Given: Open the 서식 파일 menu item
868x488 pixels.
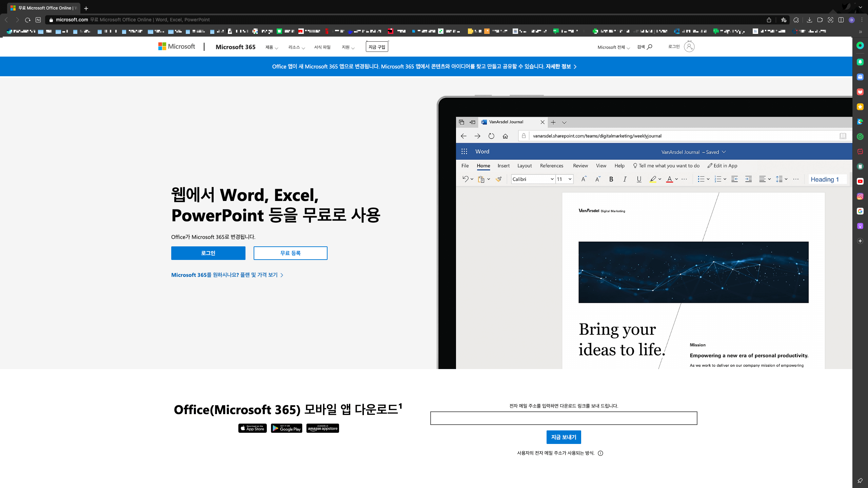Looking at the screenshot, I should click(x=322, y=47).
